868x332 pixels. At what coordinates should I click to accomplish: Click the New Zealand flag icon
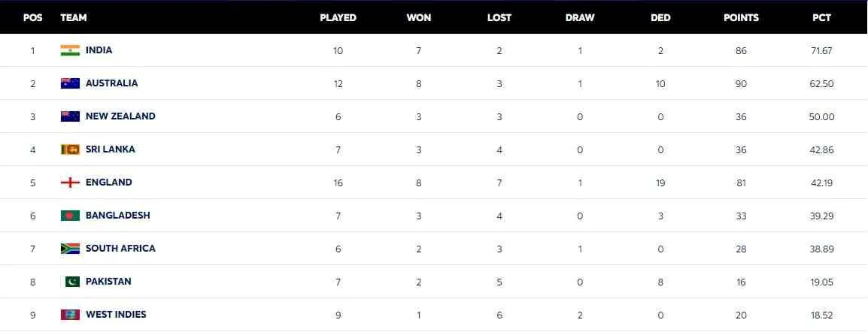point(70,116)
